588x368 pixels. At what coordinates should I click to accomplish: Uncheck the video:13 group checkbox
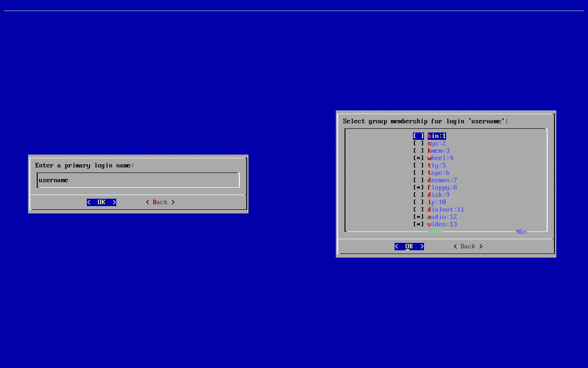(x=418, y=224)
